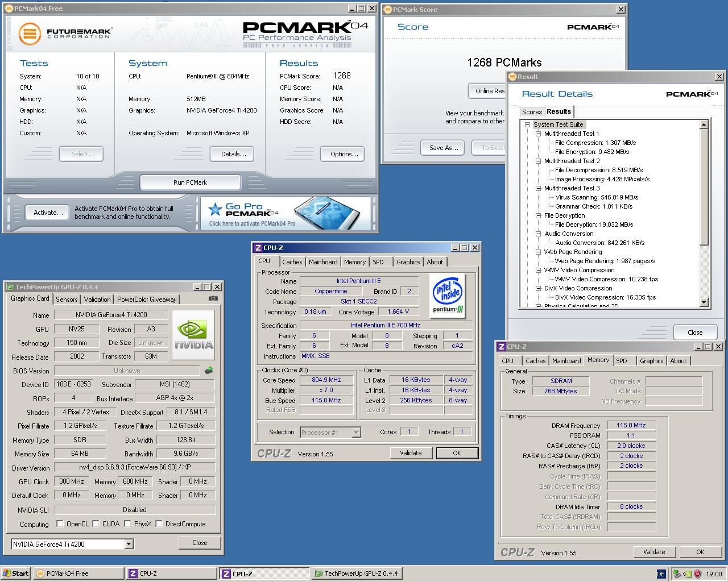Click Close in GPU-Z window

[200, 543]
